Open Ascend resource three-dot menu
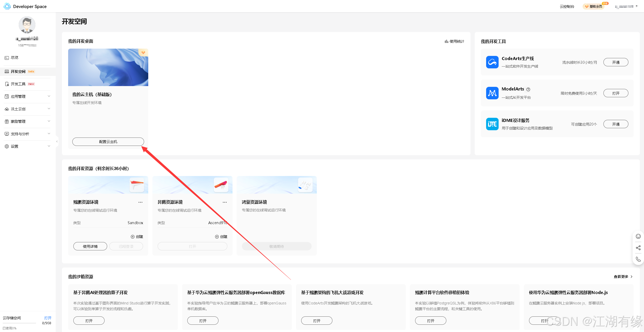 coord(225,202)
